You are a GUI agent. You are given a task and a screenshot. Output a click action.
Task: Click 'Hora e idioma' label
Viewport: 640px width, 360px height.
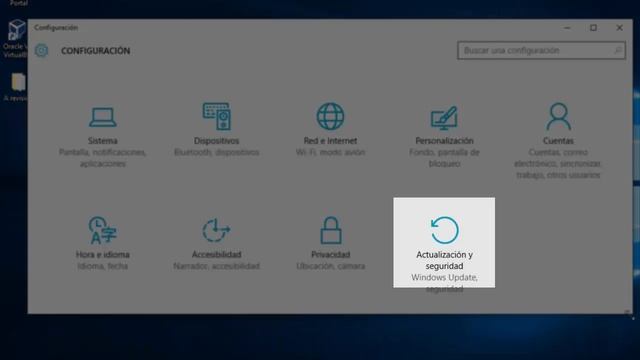tap(102, 255)
